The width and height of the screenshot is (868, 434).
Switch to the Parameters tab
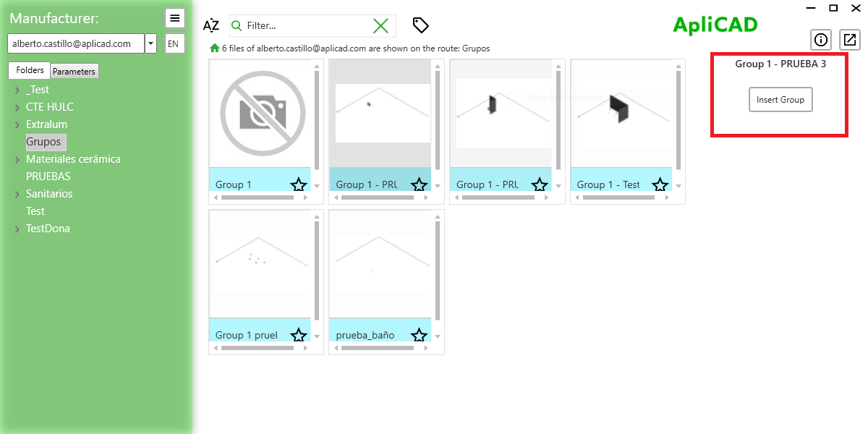(74, 70)
